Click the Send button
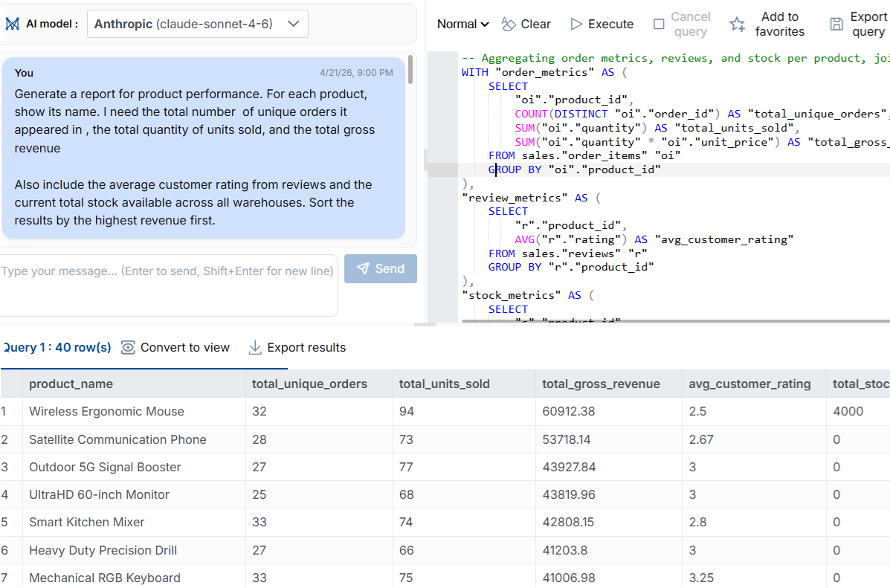 coord(380,268)
